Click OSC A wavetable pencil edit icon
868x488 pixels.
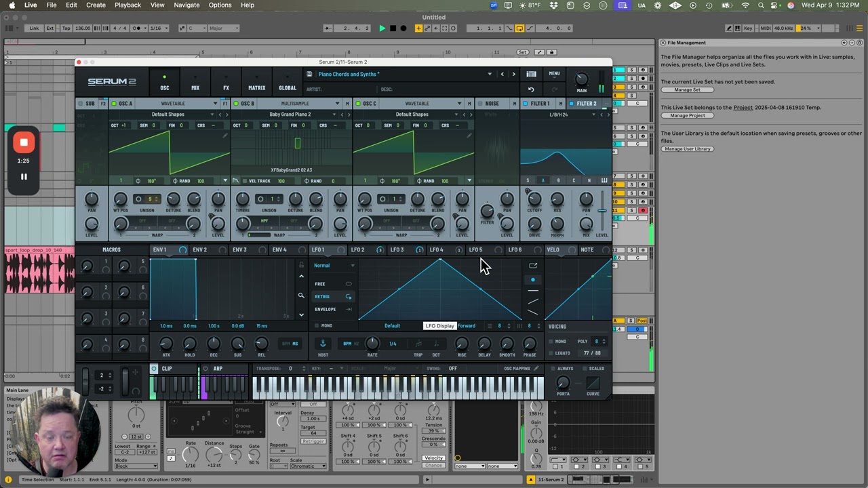(x=225, y=136)
